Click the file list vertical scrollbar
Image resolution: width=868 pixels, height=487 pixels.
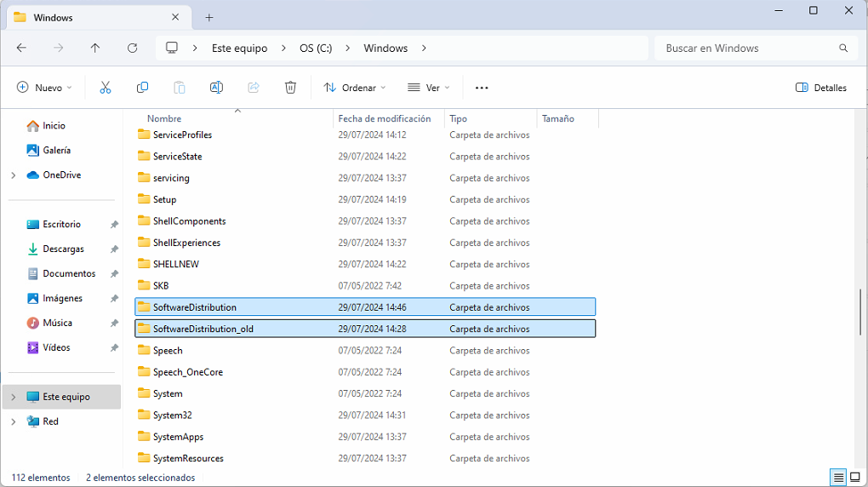[861, 312]
